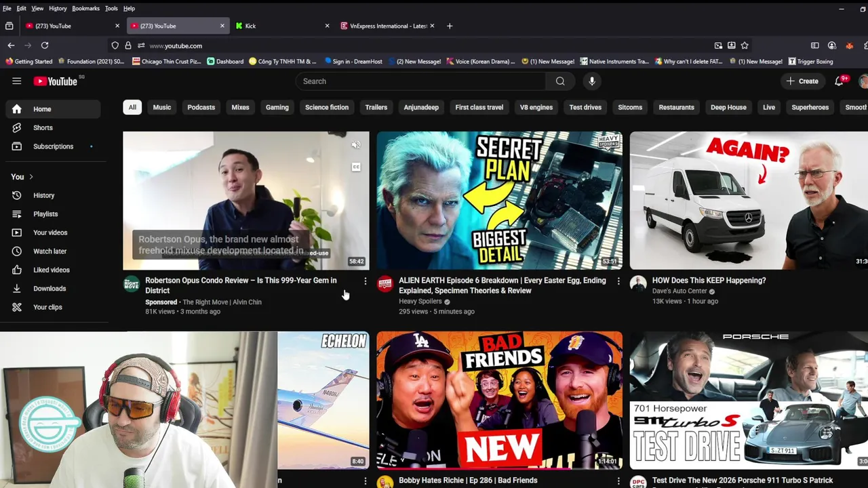Expand the You section chevron

click(x=31, y=177)
